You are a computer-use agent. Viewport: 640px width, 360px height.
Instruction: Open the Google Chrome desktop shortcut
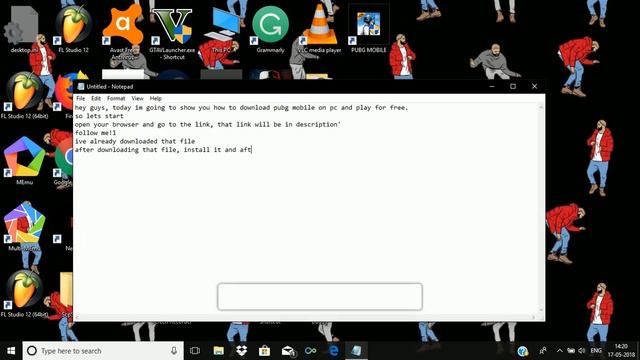click(x=64, y=160)
